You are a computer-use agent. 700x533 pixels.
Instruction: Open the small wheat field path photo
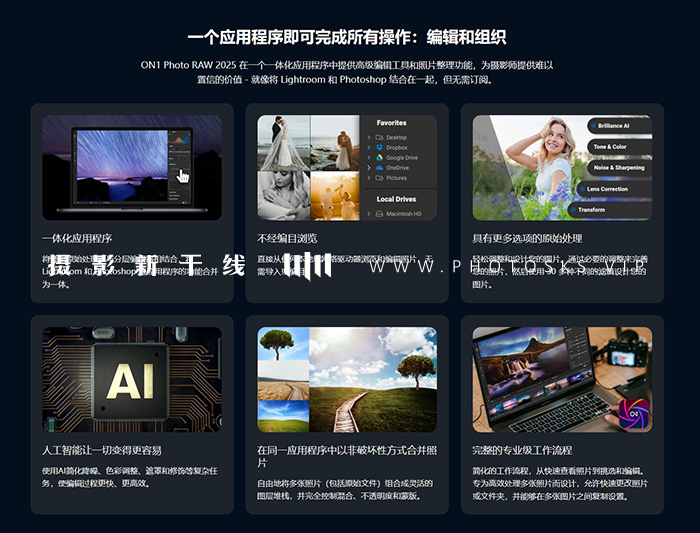tap(283, 381)
